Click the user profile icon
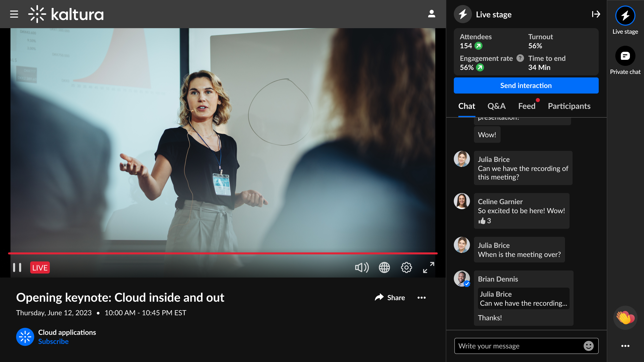 431,14
